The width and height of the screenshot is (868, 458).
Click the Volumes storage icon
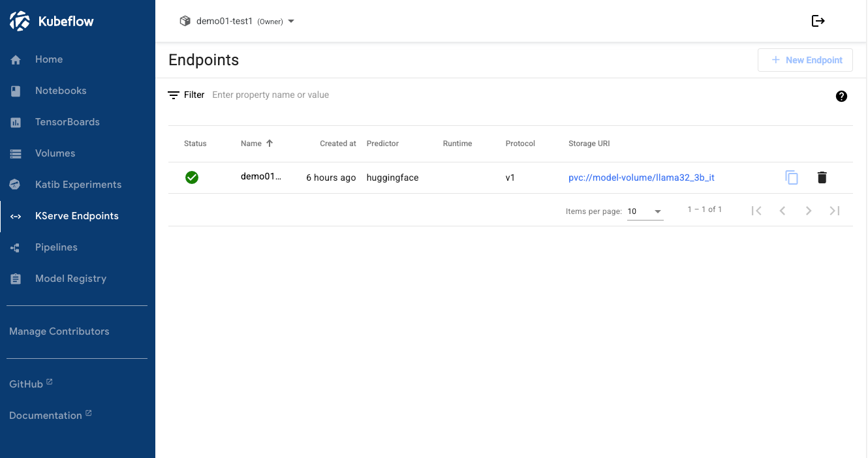(16, 153)
